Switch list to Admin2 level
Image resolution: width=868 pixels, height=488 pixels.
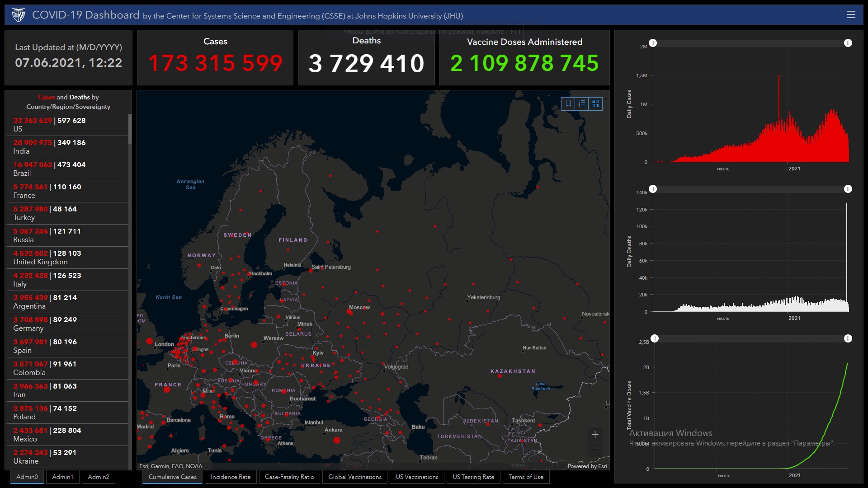tap(99, 477)
